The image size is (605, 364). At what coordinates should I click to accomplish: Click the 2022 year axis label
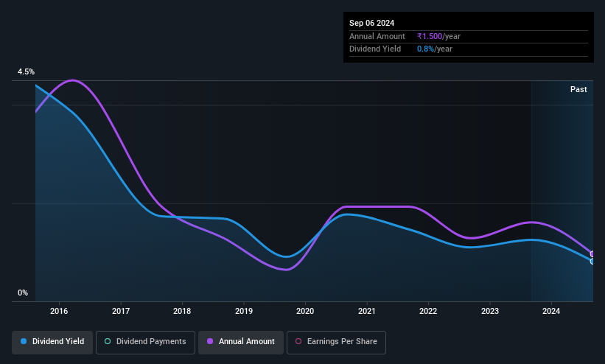(x=428, y=312)
